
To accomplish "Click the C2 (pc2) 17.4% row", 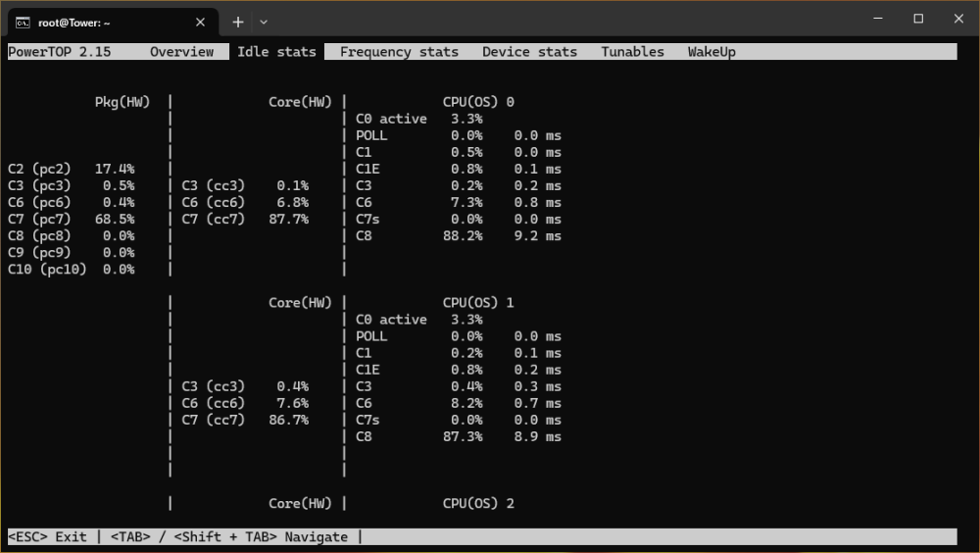I will coord(72,169).
